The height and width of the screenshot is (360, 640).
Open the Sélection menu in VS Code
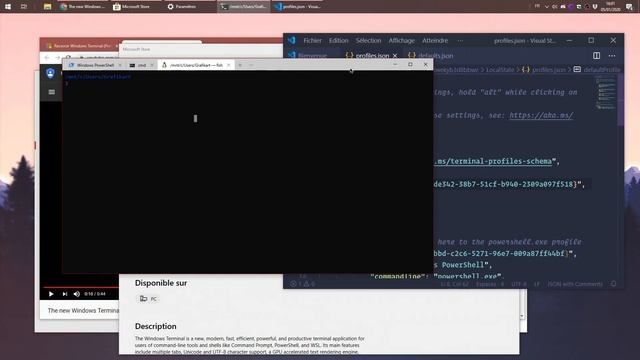pyautogui.click(x=368, y=40)
